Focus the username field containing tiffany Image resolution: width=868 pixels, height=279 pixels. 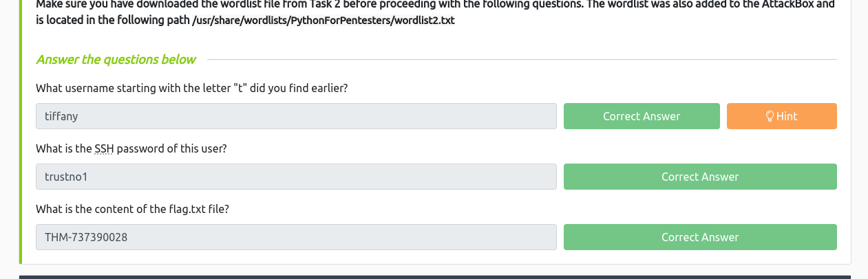pyautogui.click(x=296, y=116)
